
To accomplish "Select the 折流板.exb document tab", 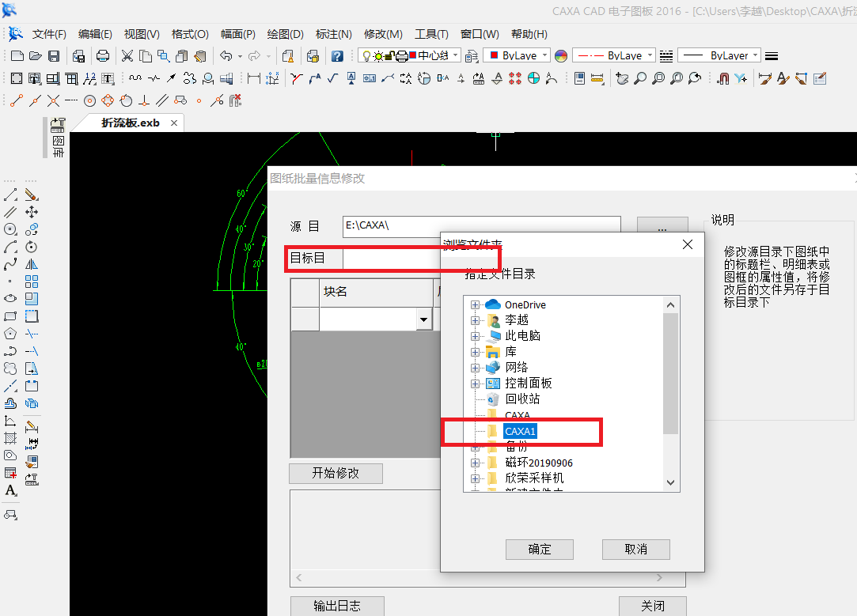I will (x=131, y=123).
